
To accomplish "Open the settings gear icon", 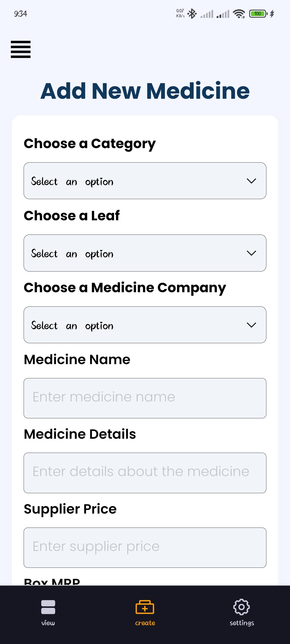I will [241, 607].
